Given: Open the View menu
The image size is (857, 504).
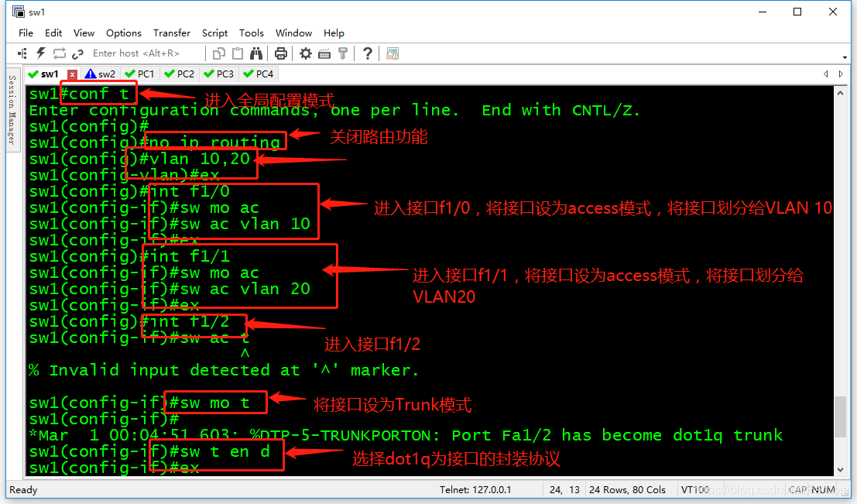Looking at the screenshot, I should point(84,33).
